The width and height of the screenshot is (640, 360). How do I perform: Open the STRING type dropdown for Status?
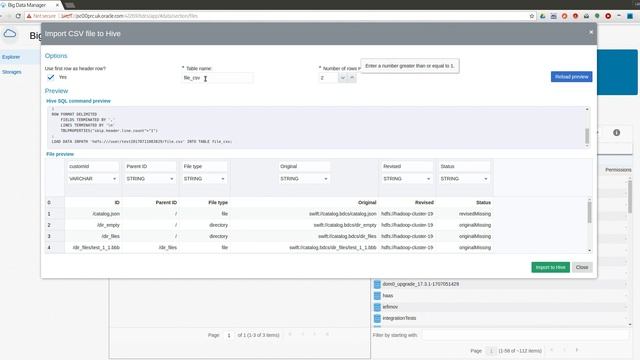click(x=464, y=179)
